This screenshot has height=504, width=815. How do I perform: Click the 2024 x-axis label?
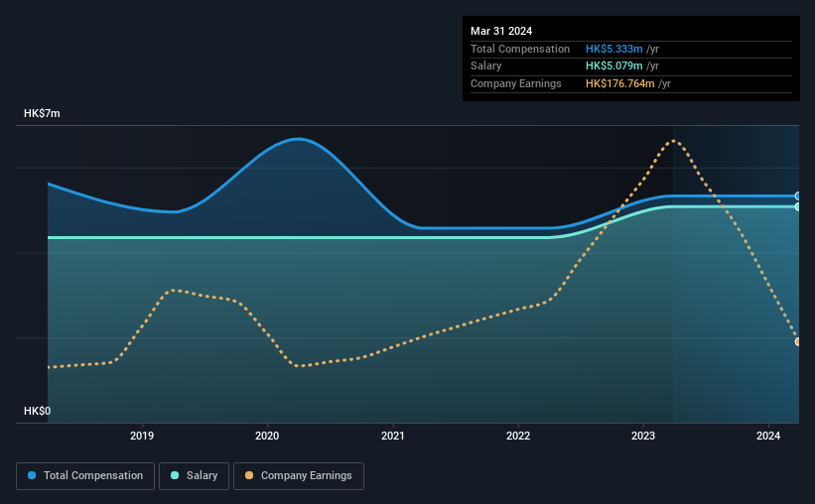point(768,436)
